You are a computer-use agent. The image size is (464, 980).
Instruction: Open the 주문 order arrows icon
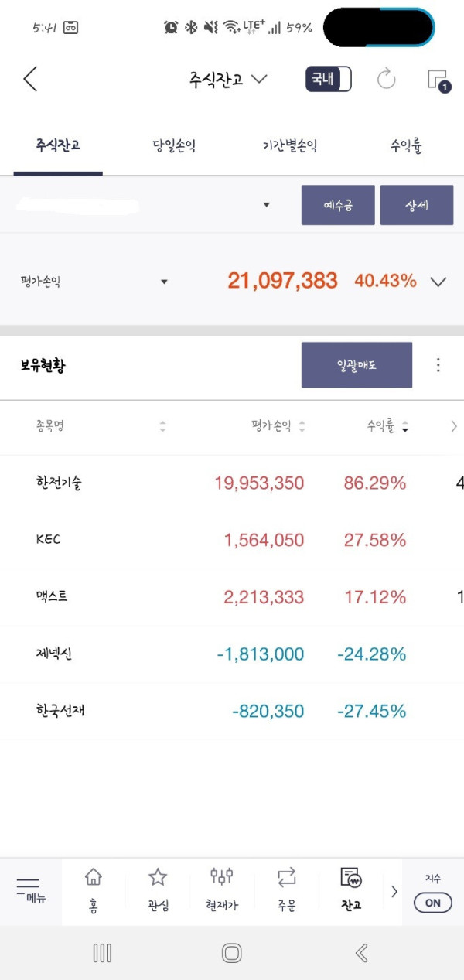coord(287,890)
